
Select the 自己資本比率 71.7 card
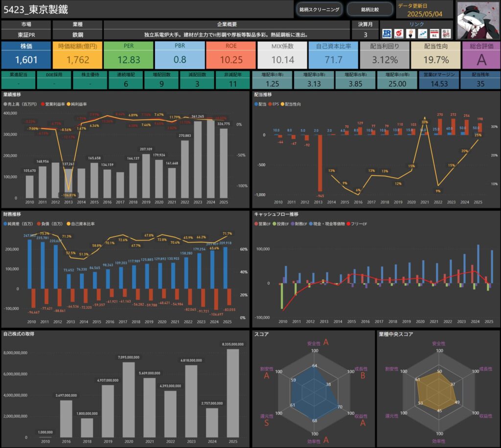[x=334, y=55]
